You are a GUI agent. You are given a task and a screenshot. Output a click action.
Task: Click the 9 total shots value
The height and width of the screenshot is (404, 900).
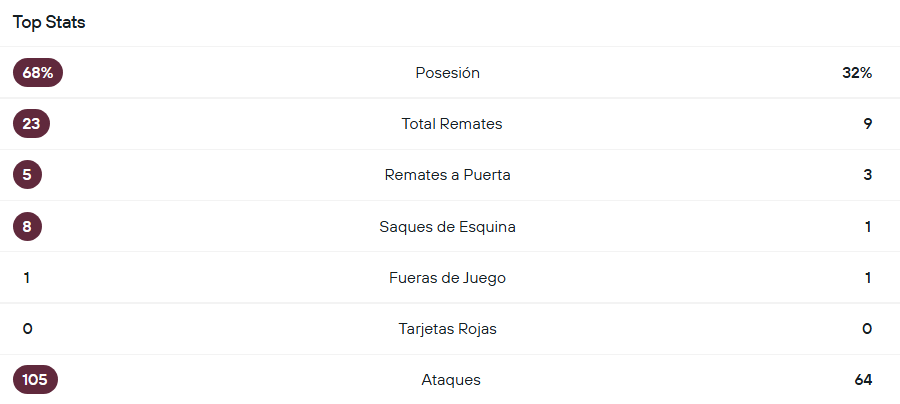pos(868,124)
